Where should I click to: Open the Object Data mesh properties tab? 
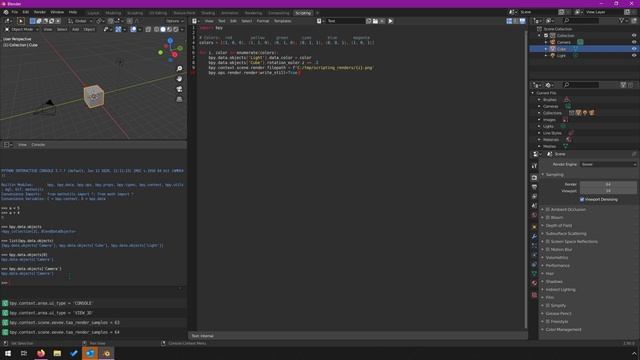coord(534,273)
